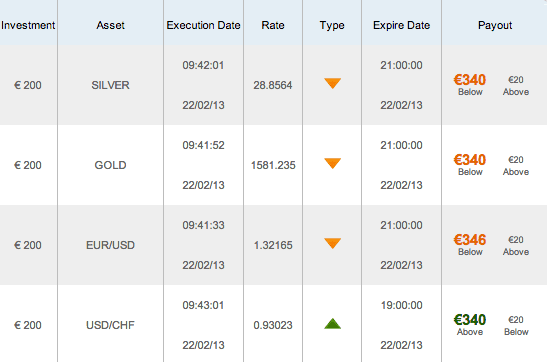547x362 pixels.
Task: Click the orange down arrow in EUR/USD row
Action: click(332, 243)
